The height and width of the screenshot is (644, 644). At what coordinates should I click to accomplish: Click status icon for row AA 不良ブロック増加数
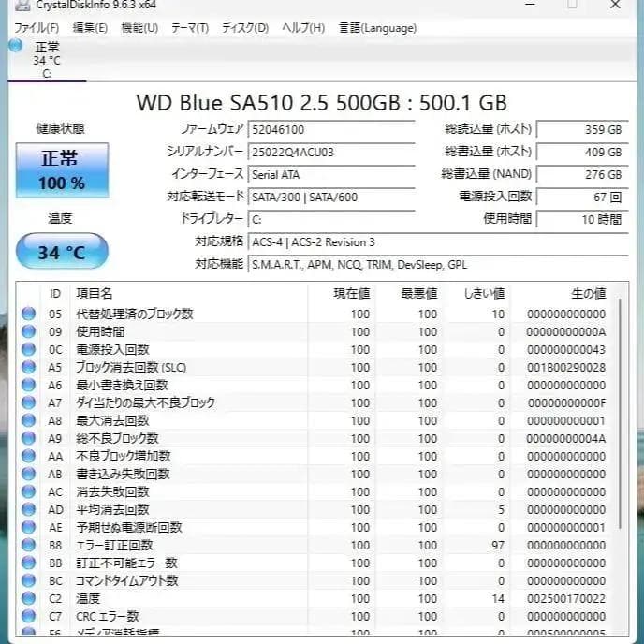pos(28,456)
